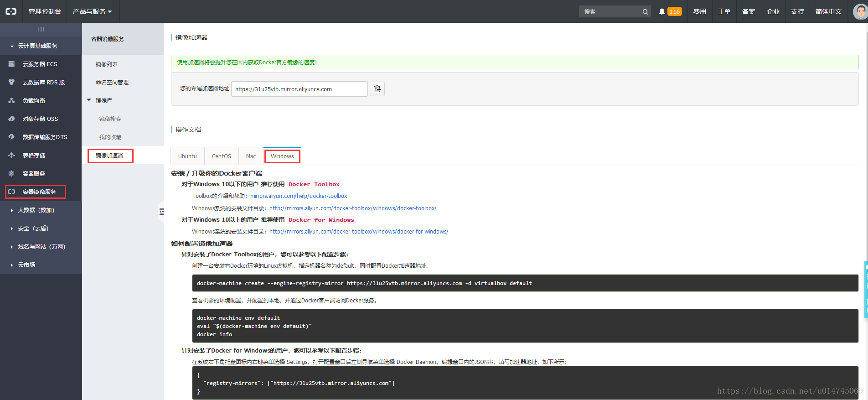Open the 备案 menu
The height and width of the screenshot is (400, 868).
(749, 11)
